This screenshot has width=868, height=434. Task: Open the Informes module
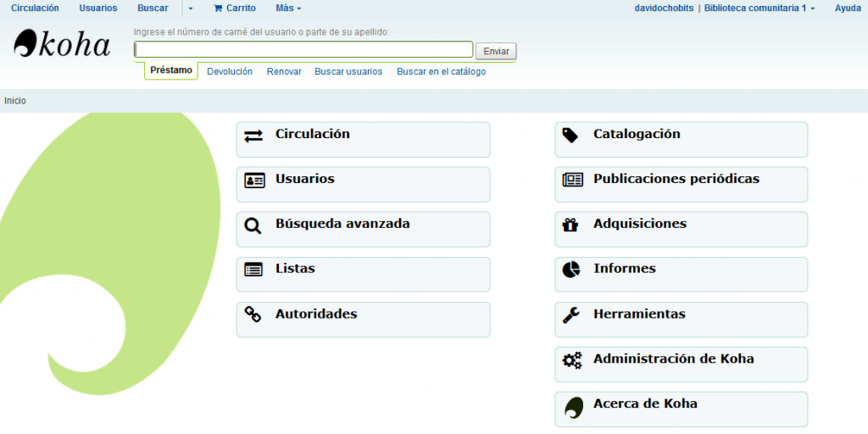tap(682, 274)
